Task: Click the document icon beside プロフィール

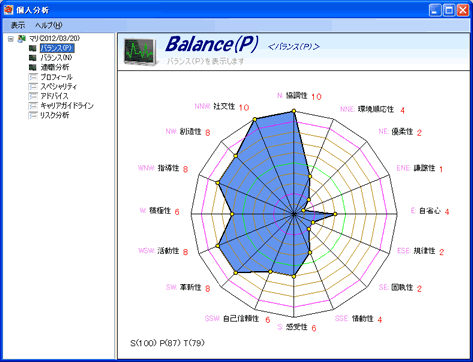Action: tap(32, 77)
